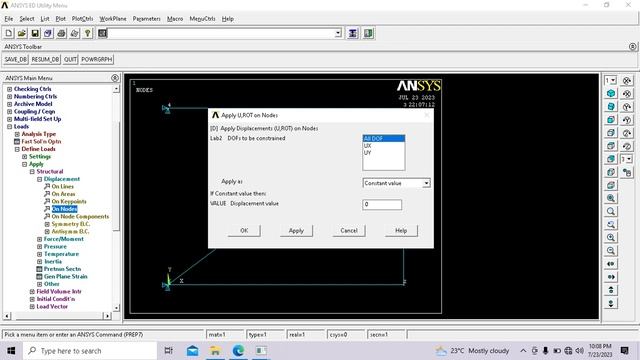This screenshot has width=640, height=360.
Task: Click the Help button in the dialog
Action: (x=401, y=231)
